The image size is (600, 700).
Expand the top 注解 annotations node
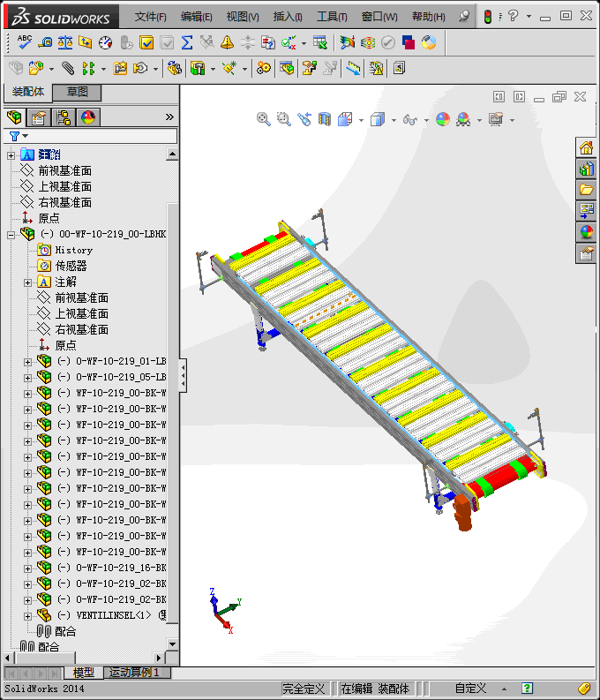click(x=11, y=155)
